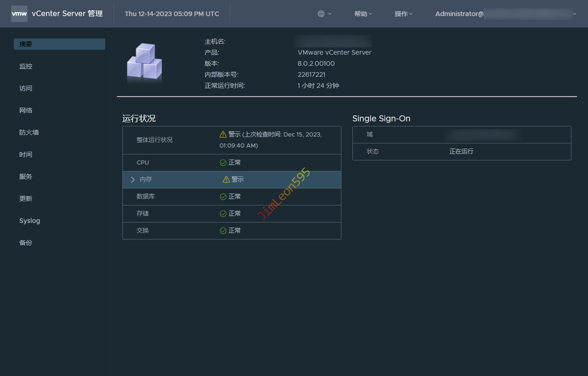Select 监控 in the sidebar

pos(26,66)
